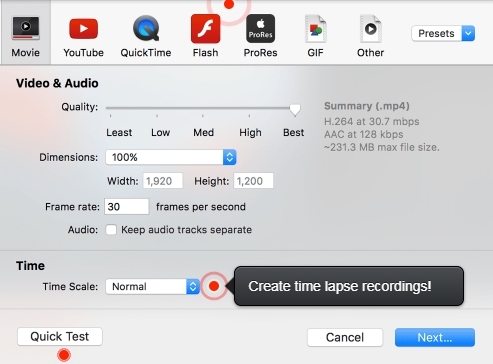Click the Quick Test button
493x364 pixels.
[x=60, y=337]
